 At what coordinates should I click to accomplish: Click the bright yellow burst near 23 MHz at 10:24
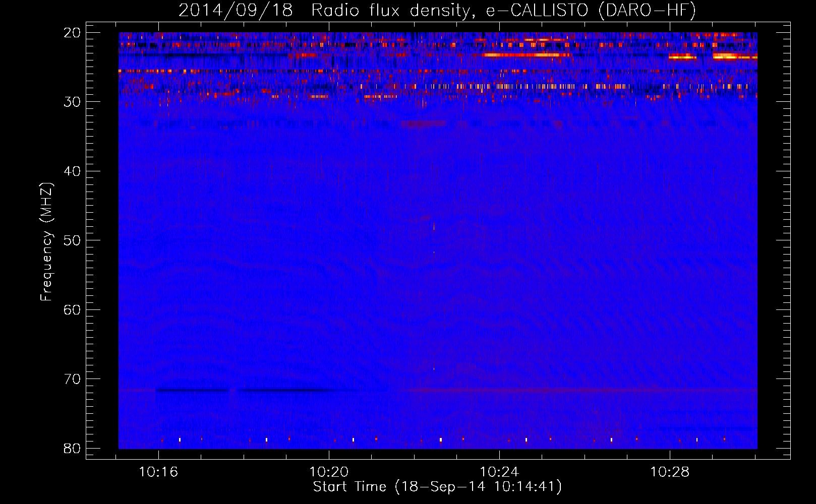[x=526, y=54]
